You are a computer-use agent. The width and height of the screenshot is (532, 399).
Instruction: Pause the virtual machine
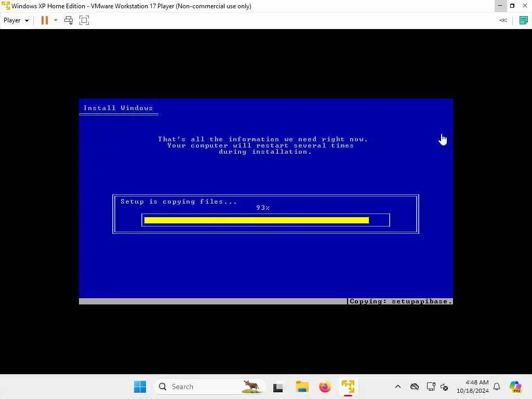[x=45, y=20]
